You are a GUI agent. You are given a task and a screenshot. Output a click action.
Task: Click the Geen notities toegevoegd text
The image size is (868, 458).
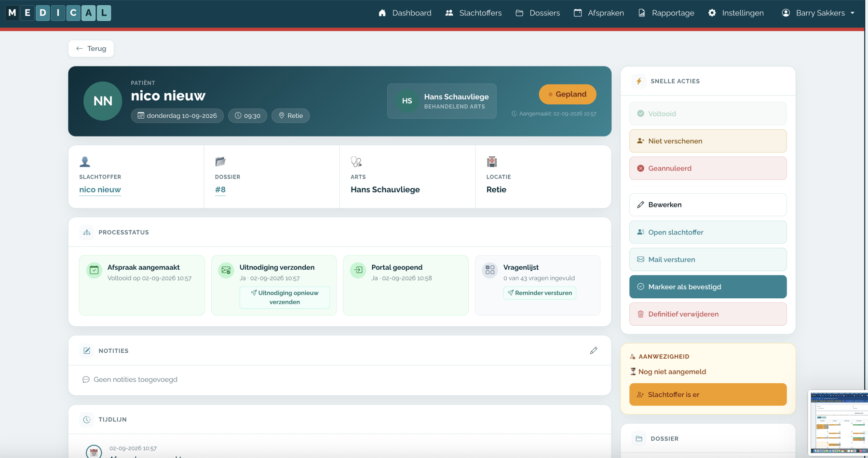(136, 380)
